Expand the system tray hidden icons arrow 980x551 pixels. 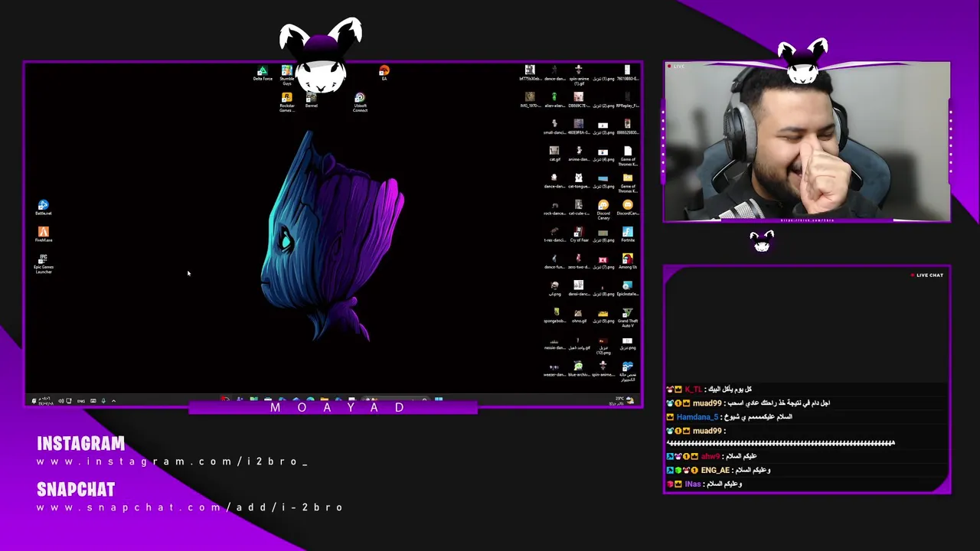point(113,401)
